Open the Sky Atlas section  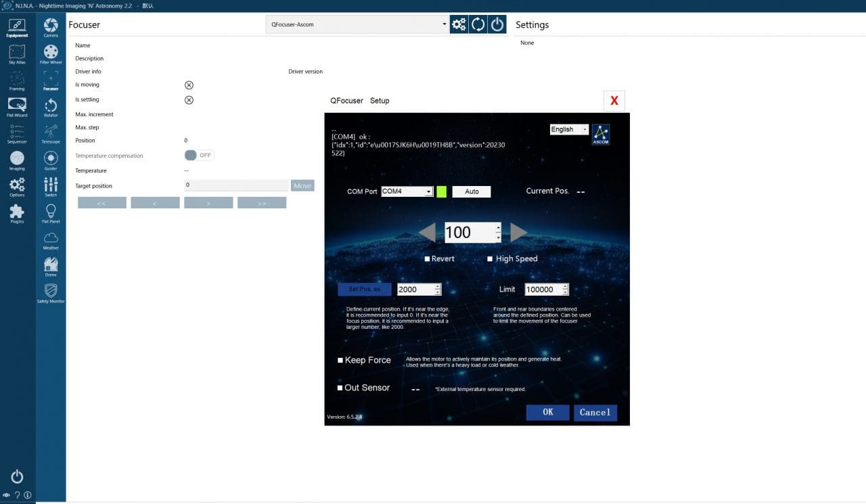[17, 54]
